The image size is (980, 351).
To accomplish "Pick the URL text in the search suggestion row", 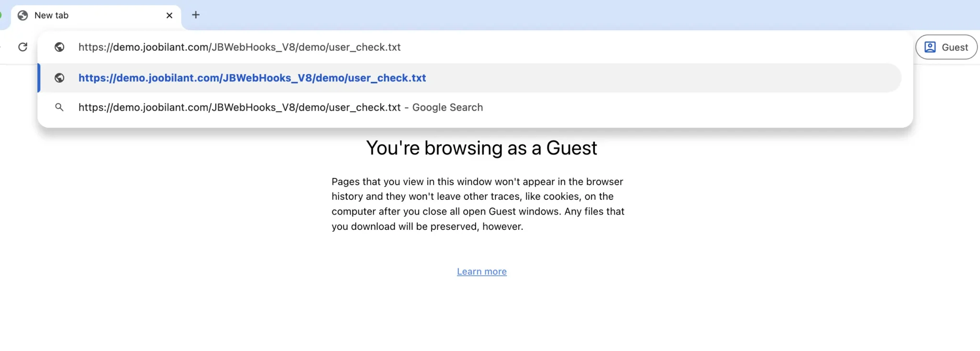I will (239, 107).
